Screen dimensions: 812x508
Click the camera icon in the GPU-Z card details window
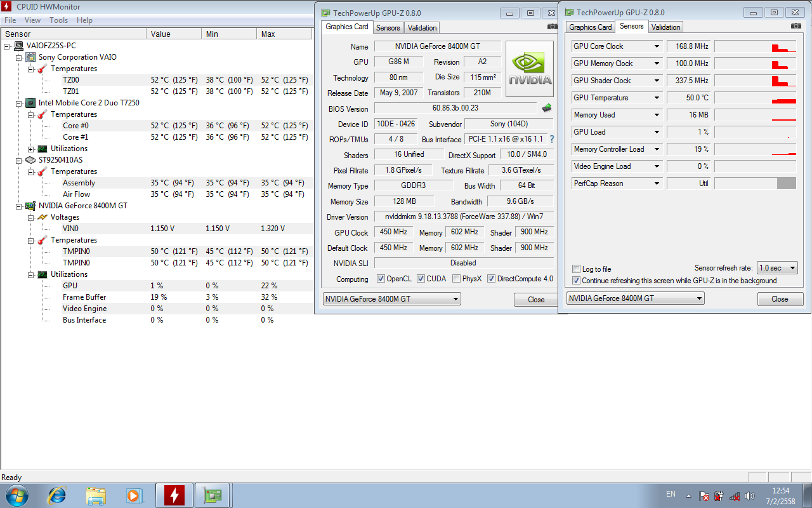552,27
